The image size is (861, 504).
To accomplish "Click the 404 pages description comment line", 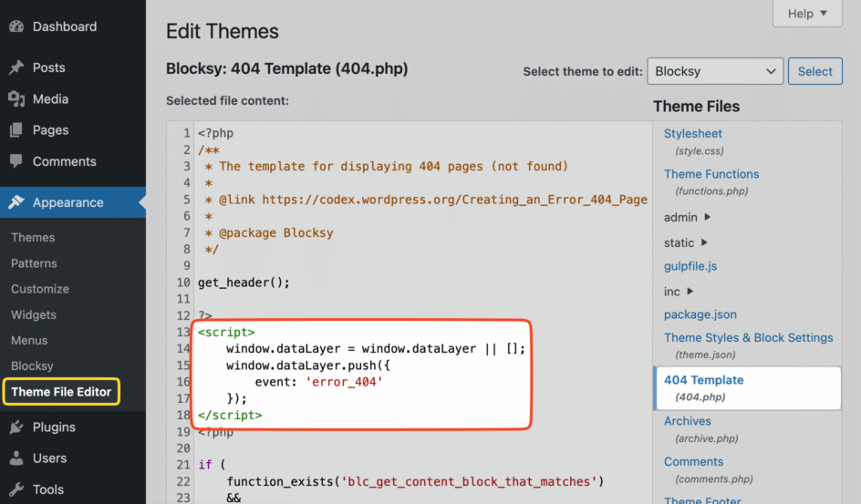I will coord(387,166).
